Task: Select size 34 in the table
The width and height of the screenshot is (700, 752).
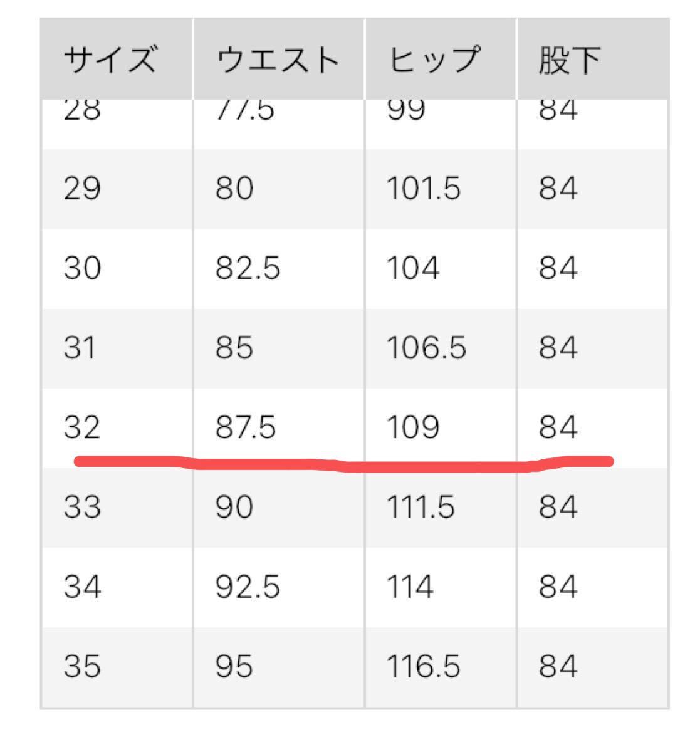Action: (x=82, y=587)
